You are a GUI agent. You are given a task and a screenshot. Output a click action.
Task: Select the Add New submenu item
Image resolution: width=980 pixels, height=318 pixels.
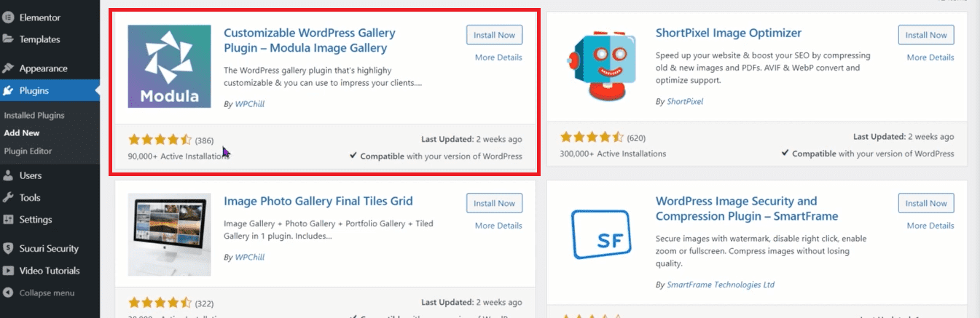pos(22,133)
